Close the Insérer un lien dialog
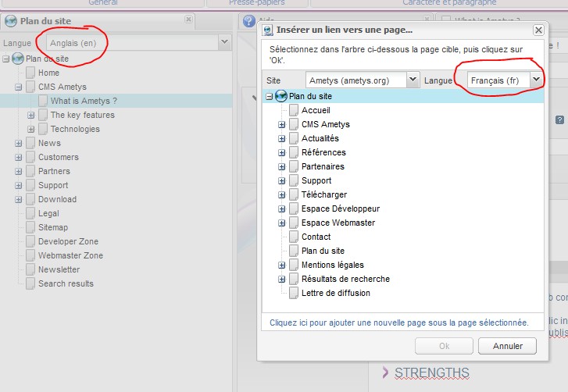 [538, 30]
